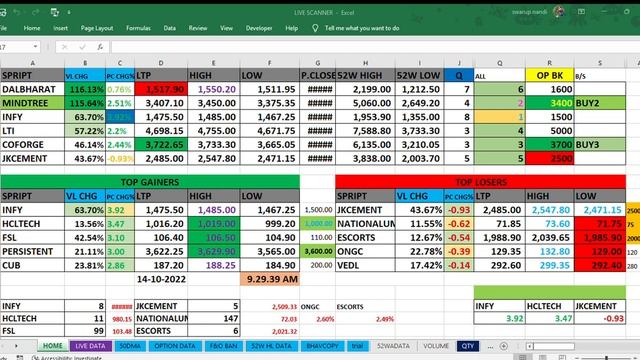
Task: Click the macro recording icon in status bar
Action: pyautogui.click(x=20, y=358)
